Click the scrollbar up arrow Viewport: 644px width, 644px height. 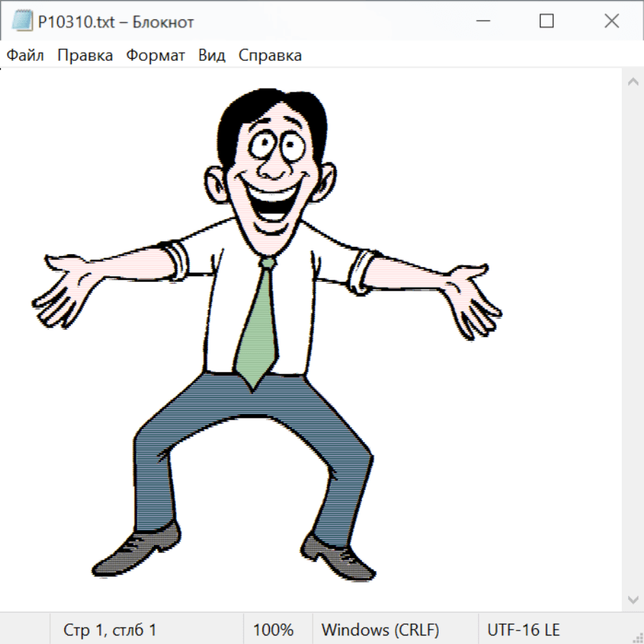(x=633, y=82)
